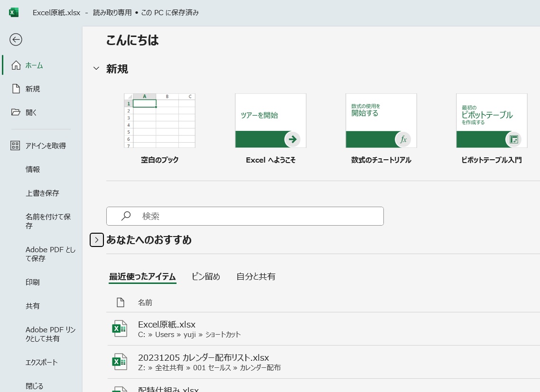Click the 検索 search field
Image resolution: width=540 pixels, height=392 pixels.
245,216
